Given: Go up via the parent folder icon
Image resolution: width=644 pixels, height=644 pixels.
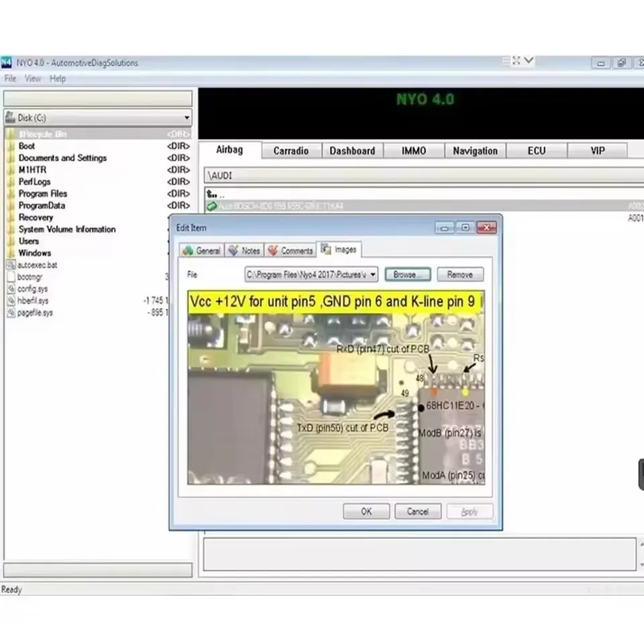Looking at the screenshot, I should [211, 194].
